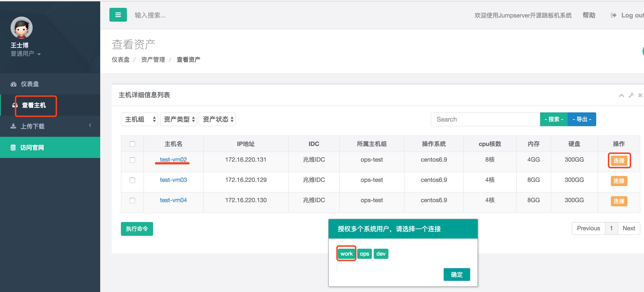Click the upload/download tray icon
This screenshot has height=292, width=644.
click(x=13, y=126)
